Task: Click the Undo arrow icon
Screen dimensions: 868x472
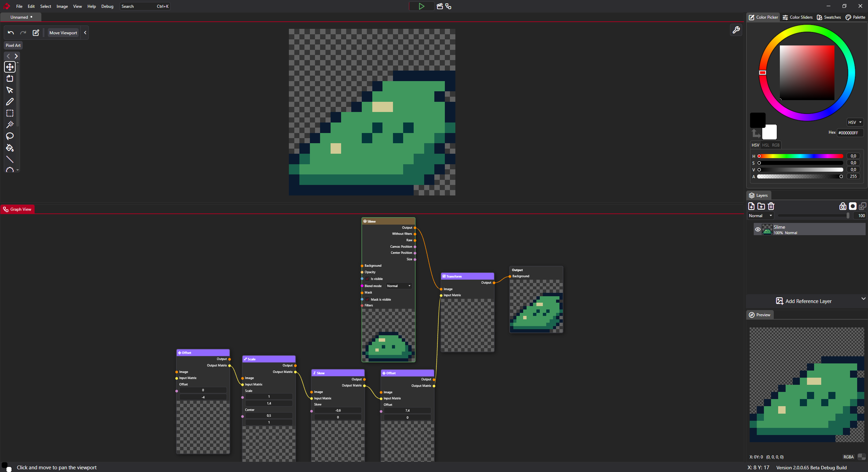Action: [11, 33]
